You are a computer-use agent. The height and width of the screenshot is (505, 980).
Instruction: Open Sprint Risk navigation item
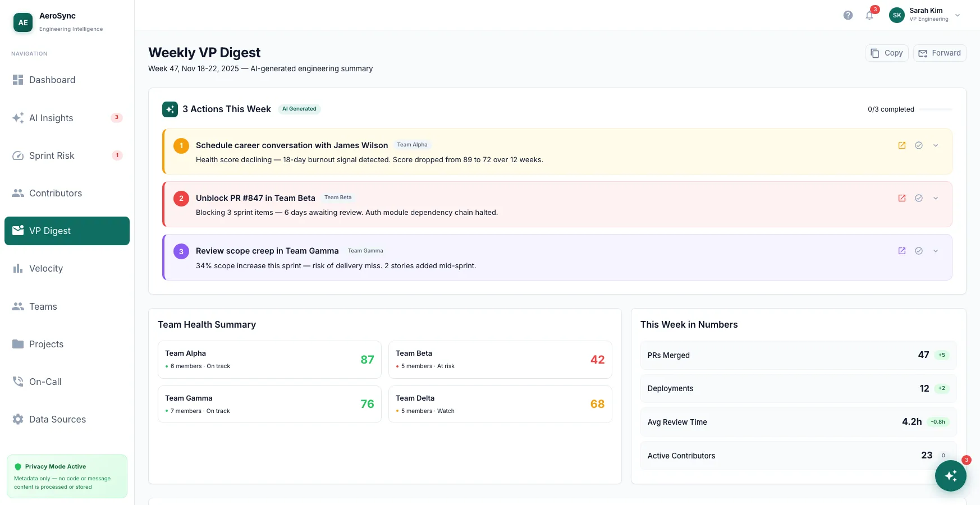[67, 155]
